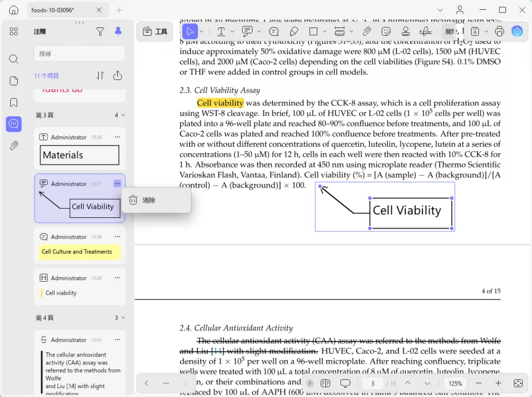Toggle the pin on the annotations panel
Screen dimensions: 532x397
(118, 32)
